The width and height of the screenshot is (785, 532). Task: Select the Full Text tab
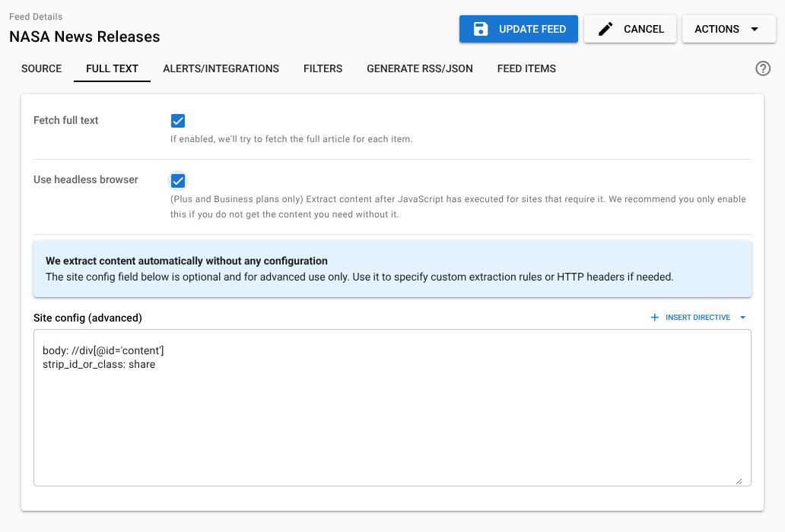[x=112, y=68]
